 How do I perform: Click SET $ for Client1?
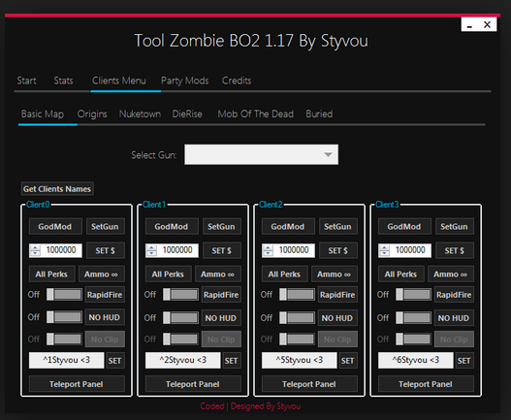[x=222, y=250]
